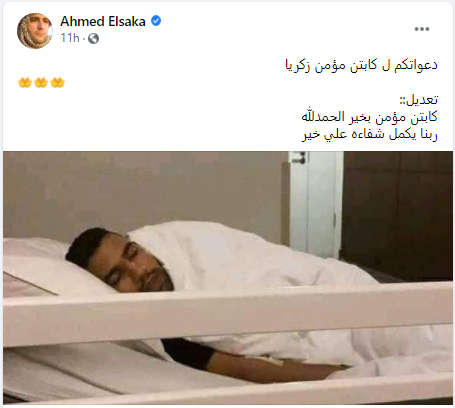Image resolution: width=455 pixels, height=408 pixels.
Task: Open the three-dots post options menu
Action: [x=422, y=29]
